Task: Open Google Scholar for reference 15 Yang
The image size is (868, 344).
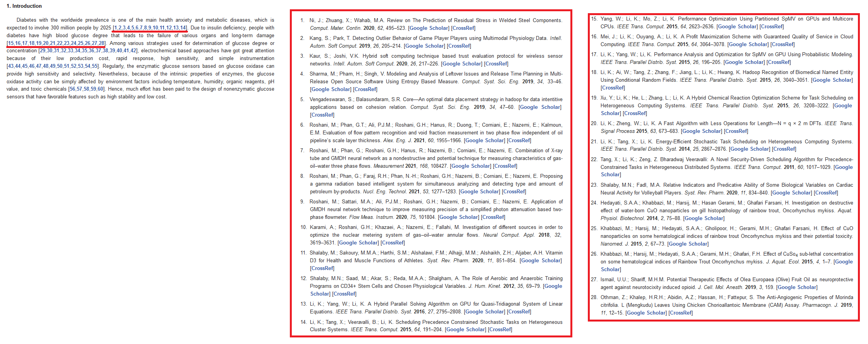Action: 737,27
